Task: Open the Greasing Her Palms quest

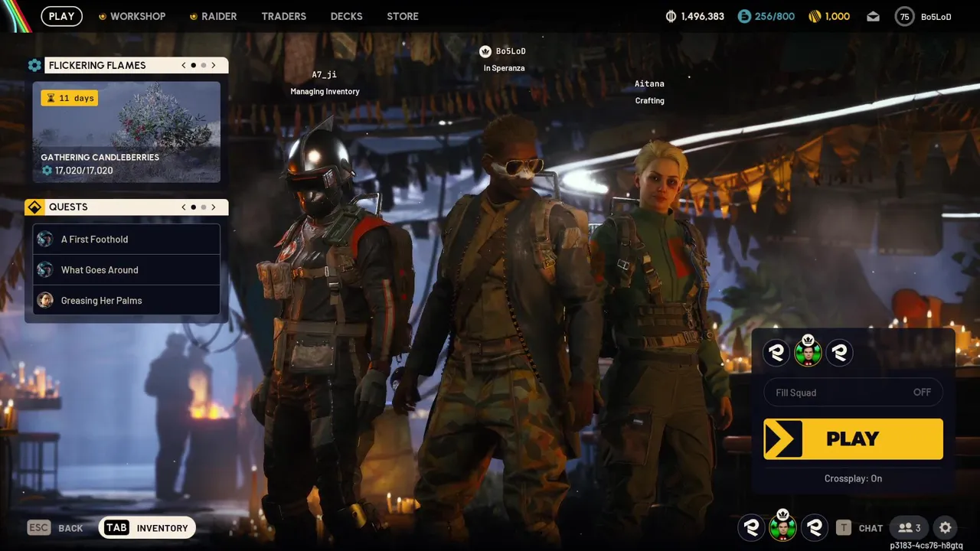Action: [x=126, y=300]
